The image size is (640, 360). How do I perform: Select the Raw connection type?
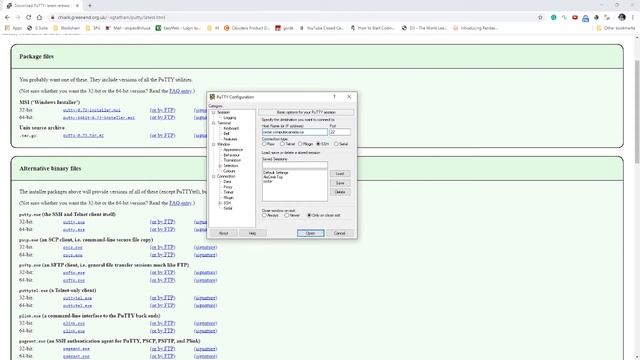pos(264,144)
